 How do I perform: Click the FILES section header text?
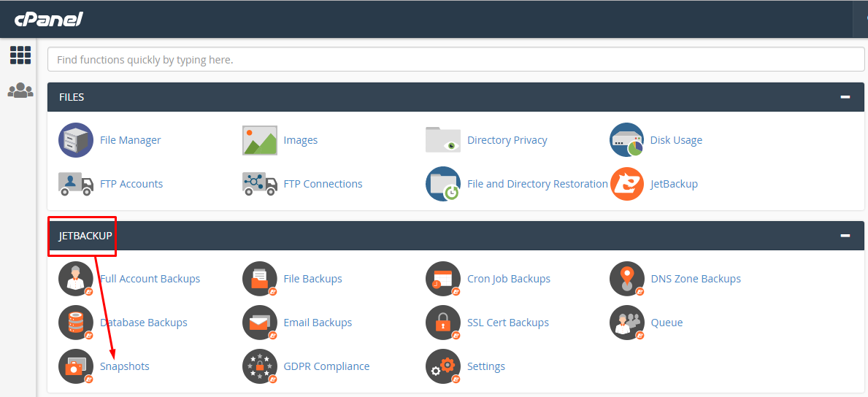pyautogui.click(x=72, y=97)
